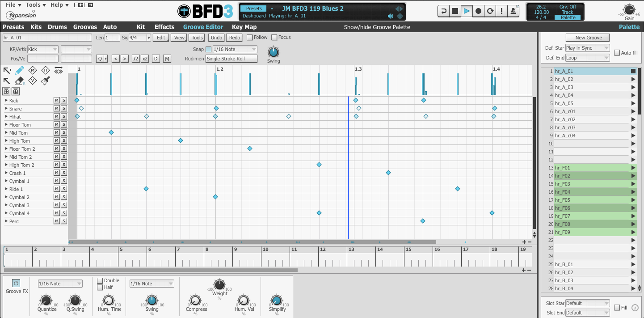Select the eraser tool
Screen dimensions: 644x318
tap(19, 81)
